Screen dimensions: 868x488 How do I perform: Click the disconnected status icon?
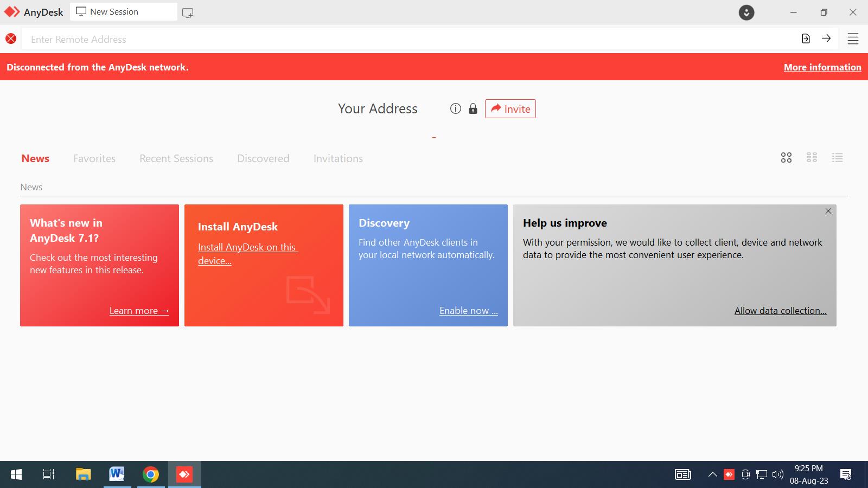pyautogui.click(x=11, y=39)
